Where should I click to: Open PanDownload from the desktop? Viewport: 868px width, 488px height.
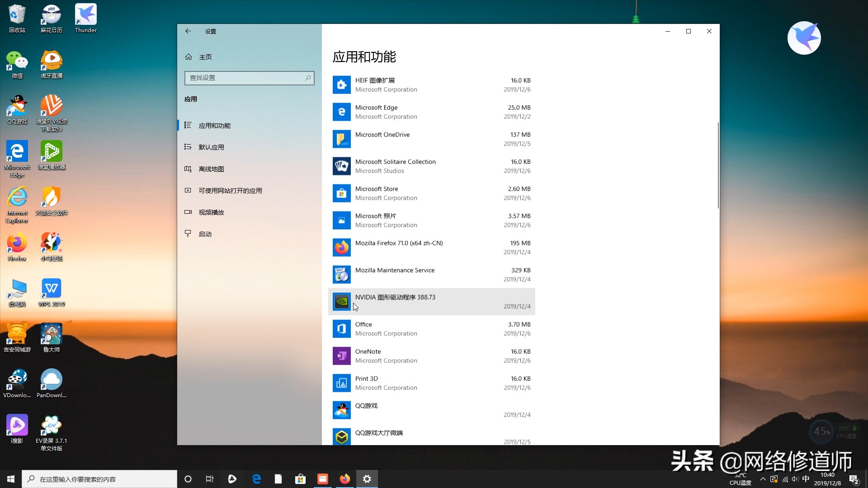click(51, 380)
